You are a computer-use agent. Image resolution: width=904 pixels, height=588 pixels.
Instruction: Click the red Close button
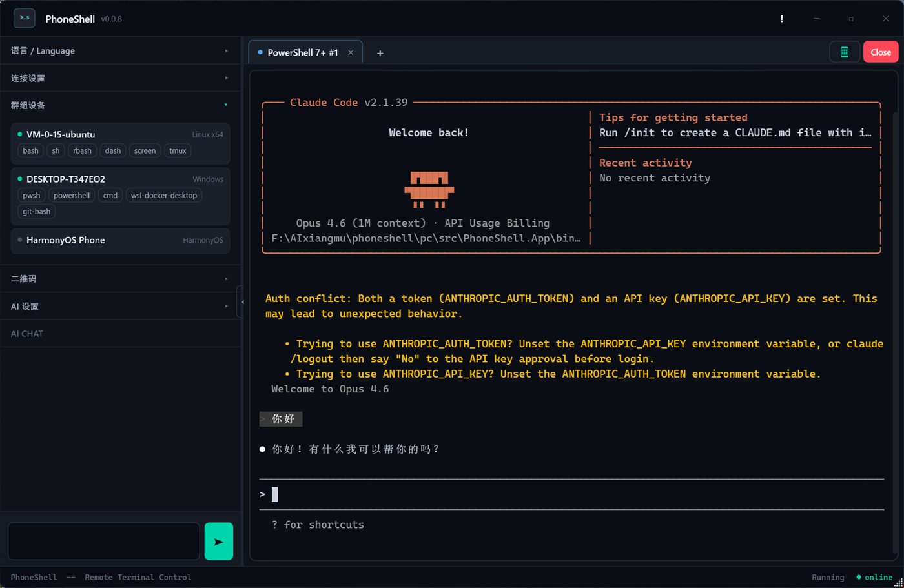coord(880,52)
